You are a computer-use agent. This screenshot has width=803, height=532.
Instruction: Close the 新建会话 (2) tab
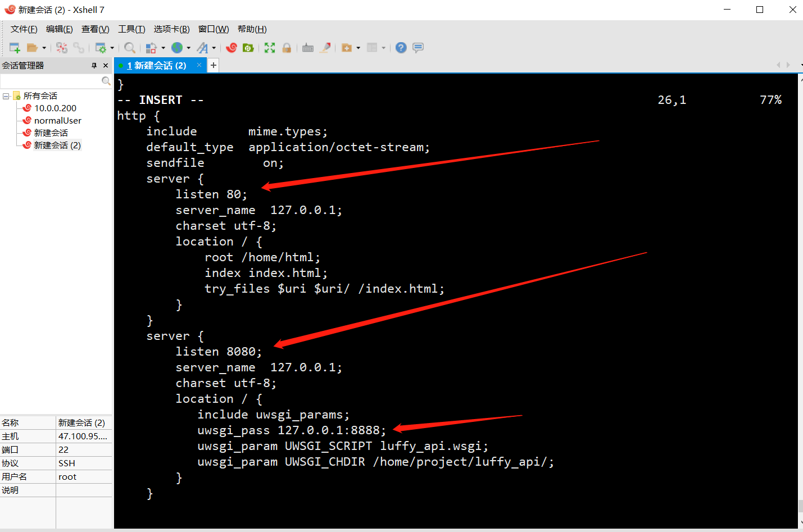(199, 65)
